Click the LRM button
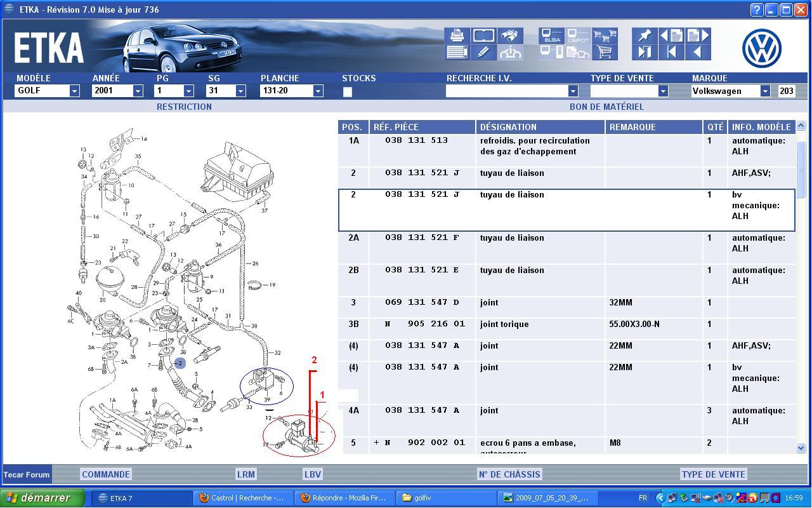The image size is (812, 508). coord(246,474)
